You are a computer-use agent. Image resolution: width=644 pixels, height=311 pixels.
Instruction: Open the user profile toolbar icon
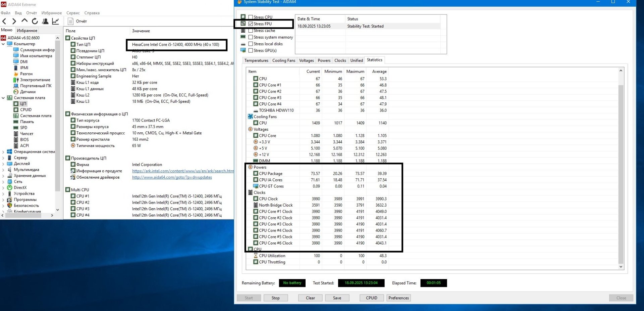[x=45, y=21]
